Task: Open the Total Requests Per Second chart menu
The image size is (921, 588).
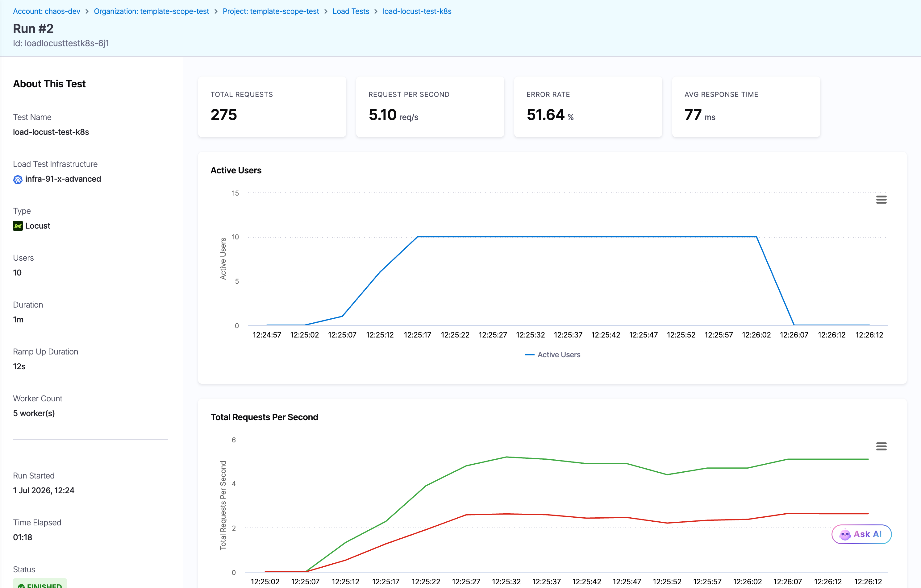Action: (x=881, y=446)
